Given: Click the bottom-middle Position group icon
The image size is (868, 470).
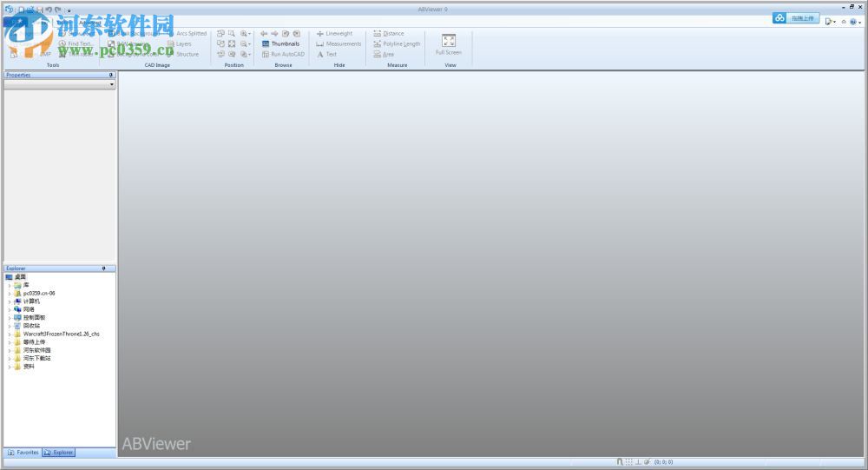Looking at the screenshot, I should point(232,55).
